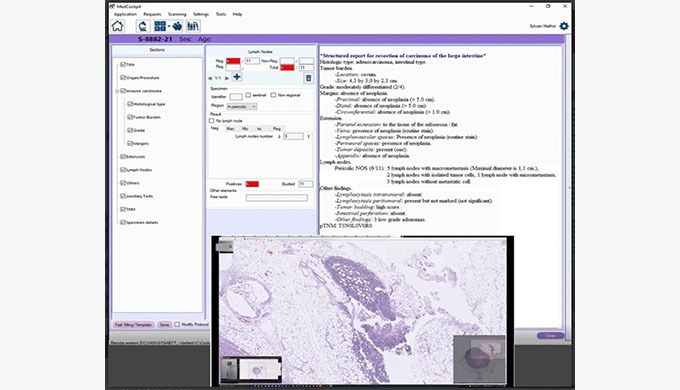Click the Save button
Screen dimensions: 680x390
coord(164,324)
